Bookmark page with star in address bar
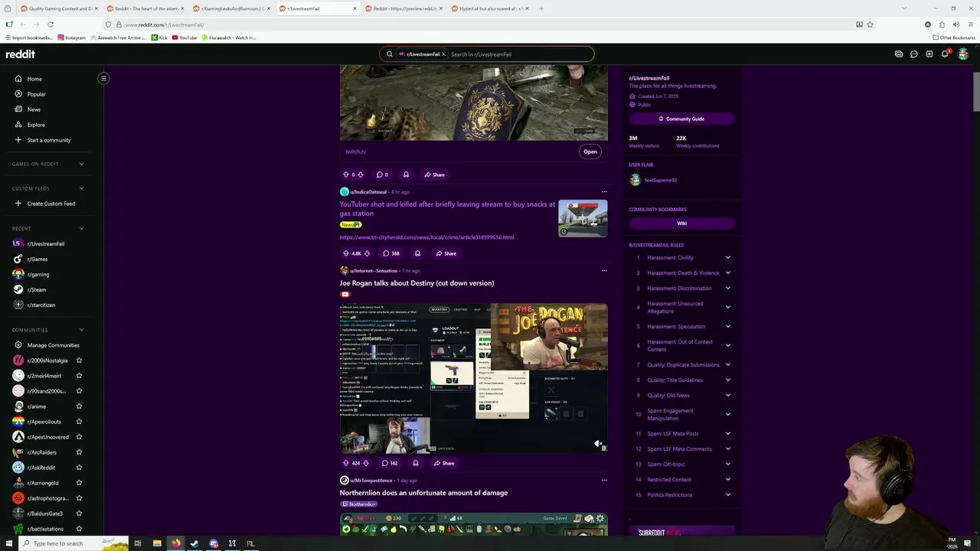Viewport: 980px width, 551px height. 870,24
